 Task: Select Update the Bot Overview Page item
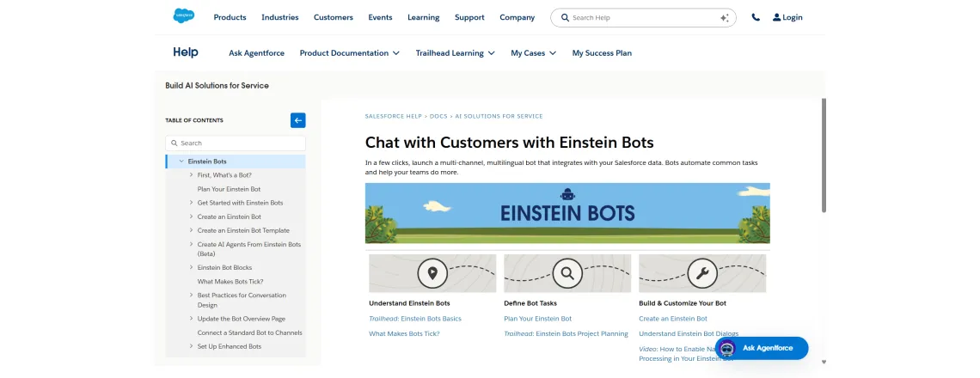(x=242, y=319)
